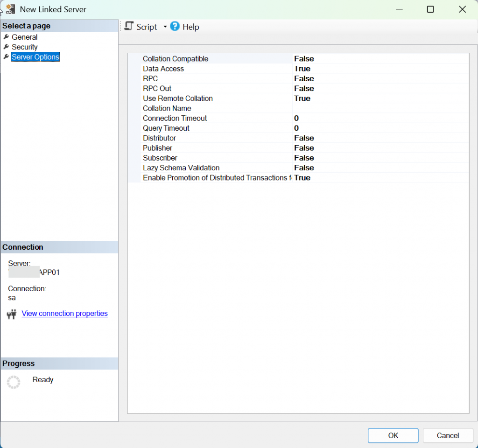Select the Server Options page
The height and width of the screenshot is (448, 478).
click(x=35, y=57)
